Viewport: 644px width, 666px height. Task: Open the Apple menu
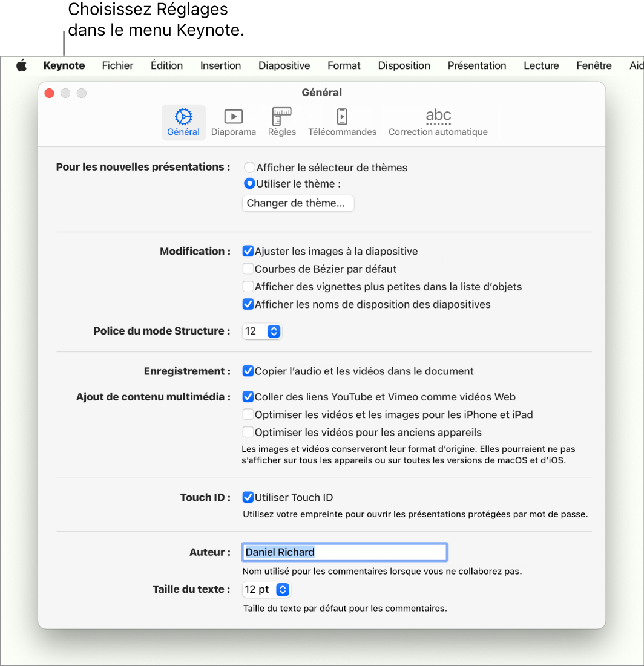[22, 65]
